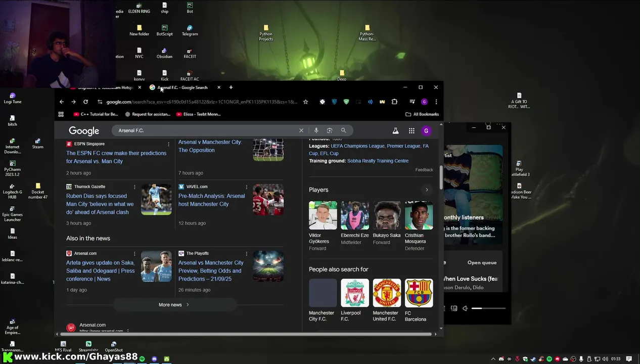
Task: Select Eberechi Eze player card
Action: click(355, 223)
